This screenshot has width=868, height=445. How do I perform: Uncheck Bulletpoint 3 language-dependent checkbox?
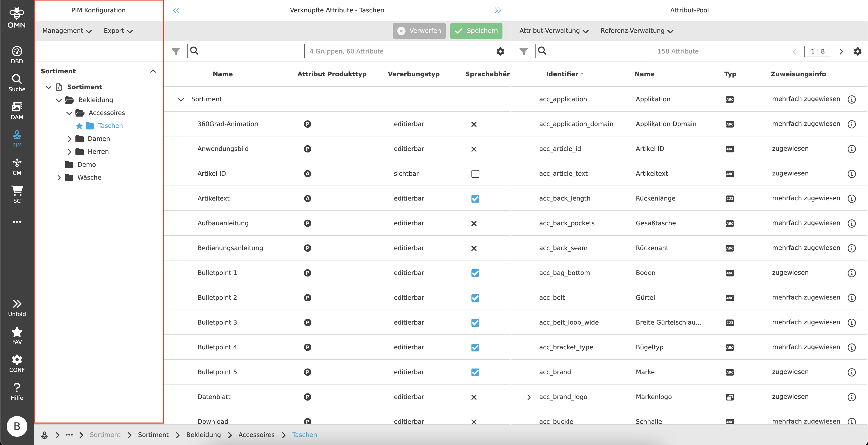(475, 323)
